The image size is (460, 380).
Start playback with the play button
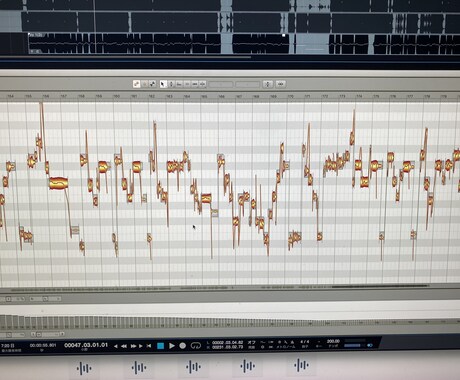tap(172, 346)
